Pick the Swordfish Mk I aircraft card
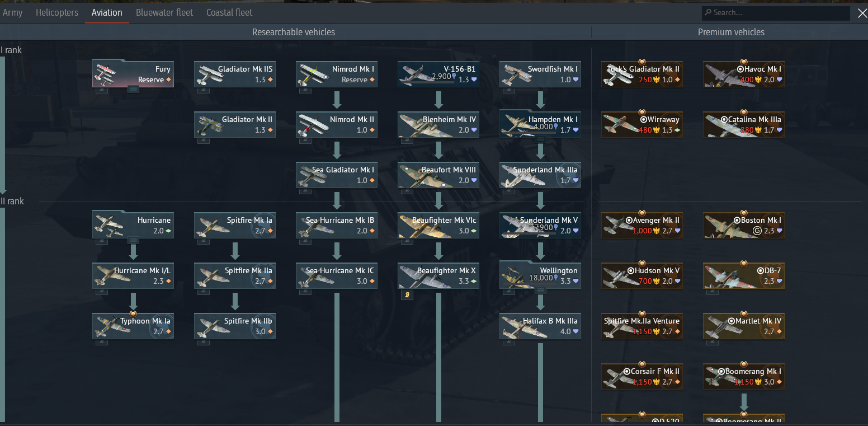This screenshot has width=868, height=426. (540, 74)
